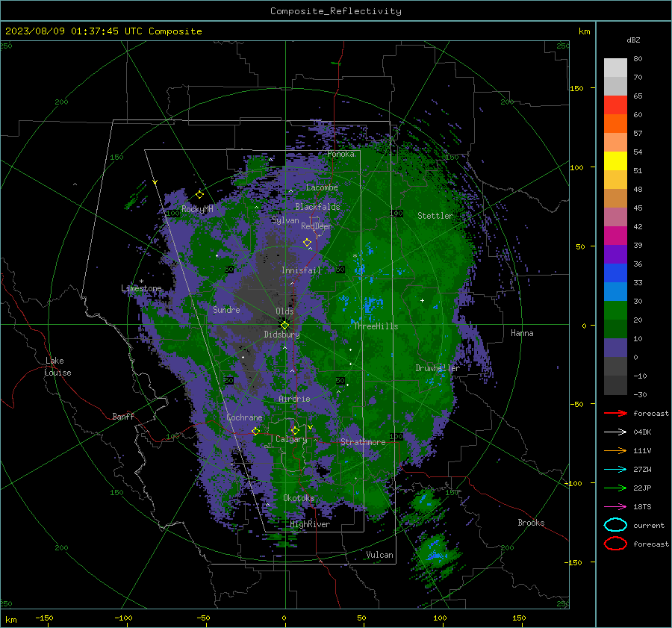Select the Olds label near radar center
This screenshot has width=672, height=628.
284,311
